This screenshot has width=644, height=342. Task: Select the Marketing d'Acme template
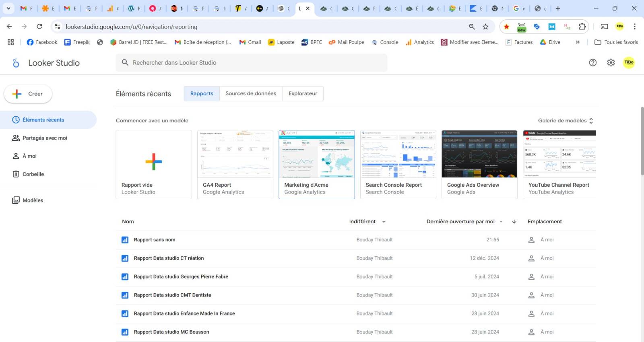click(317, 165)
